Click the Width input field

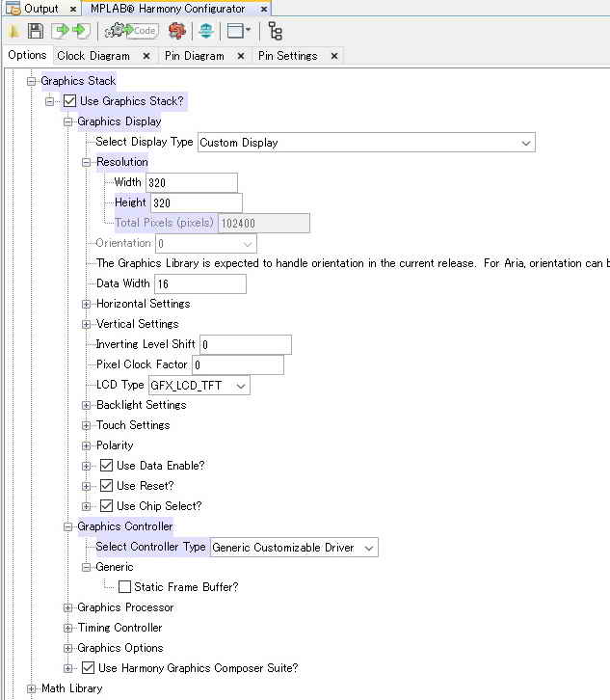coord(192,183)
